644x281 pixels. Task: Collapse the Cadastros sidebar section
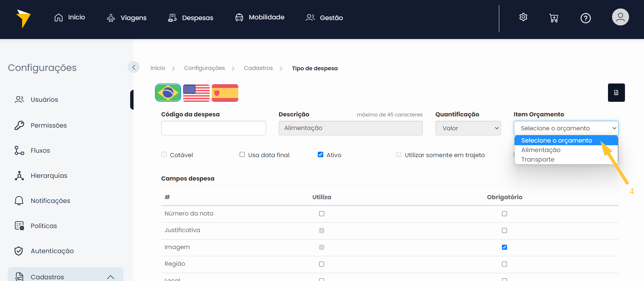[110, 277]
